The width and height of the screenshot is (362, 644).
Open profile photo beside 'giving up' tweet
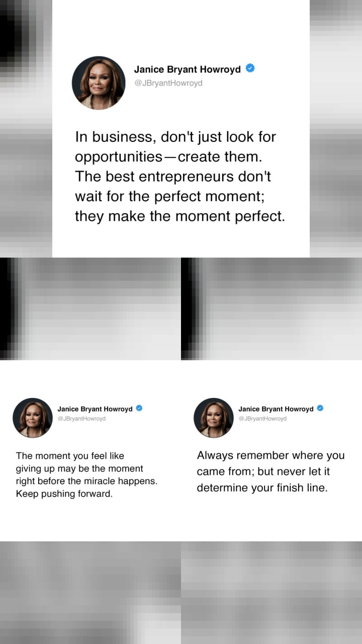click(x=33, y=418)
